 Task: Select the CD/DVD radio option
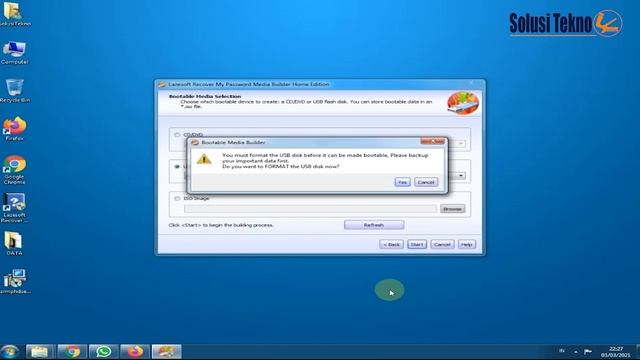(177, 135)
